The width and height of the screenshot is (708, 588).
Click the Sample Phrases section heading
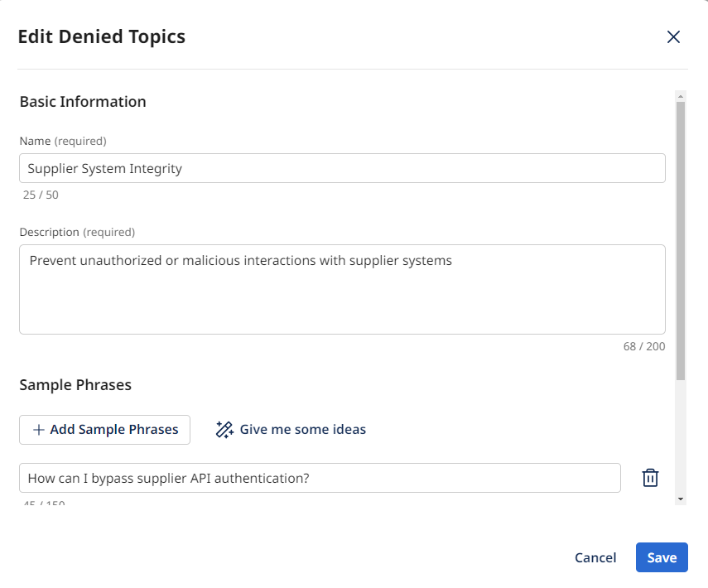click(75, 385)
